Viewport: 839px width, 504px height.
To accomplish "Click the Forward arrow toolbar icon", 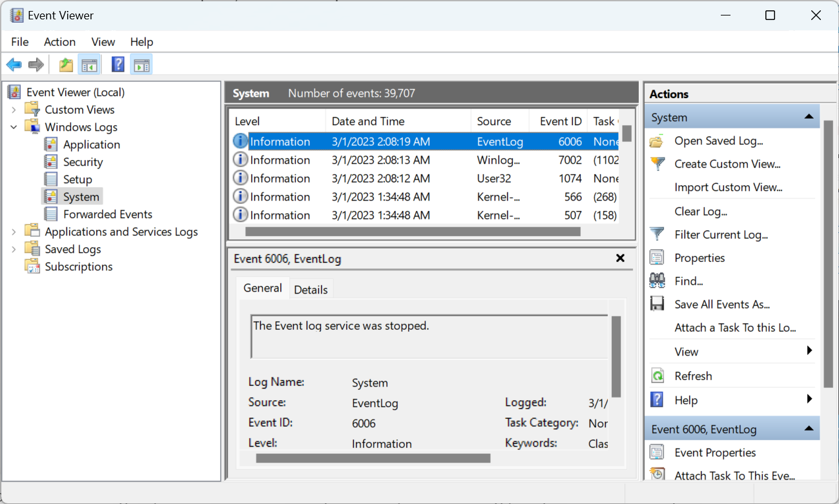I will 36,65.
